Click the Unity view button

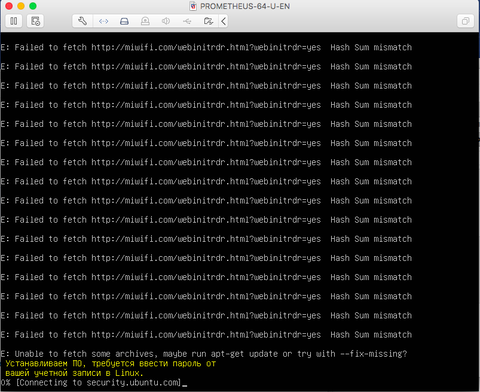465,21
